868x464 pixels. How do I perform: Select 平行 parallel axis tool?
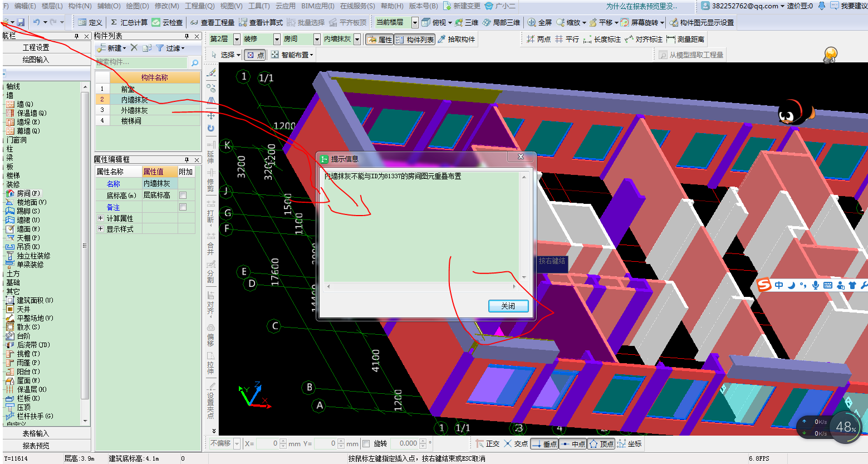567,39
